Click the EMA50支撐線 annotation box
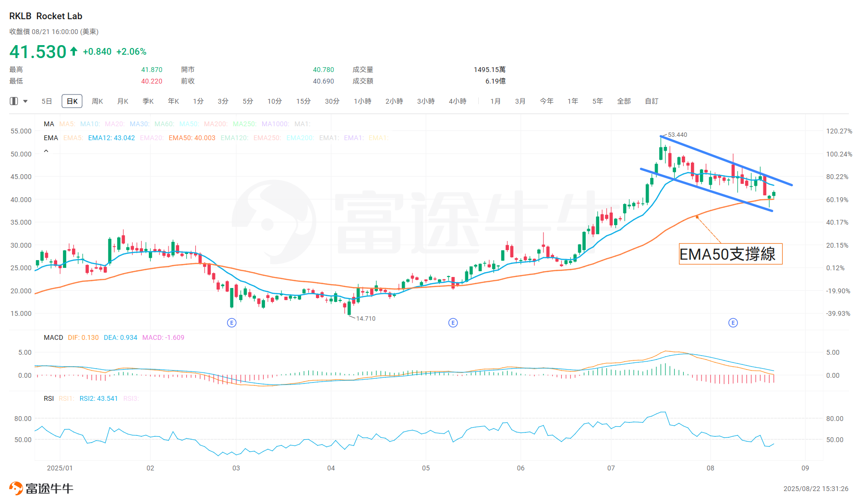 [x=730, y=254]
